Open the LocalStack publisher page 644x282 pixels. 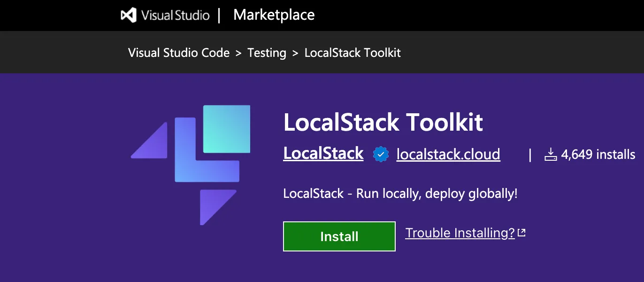click(323, 154)
